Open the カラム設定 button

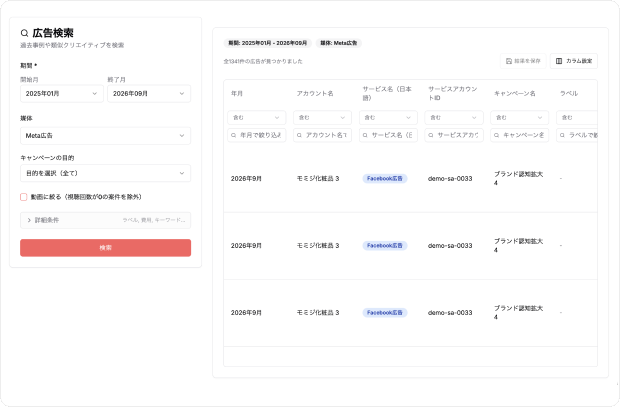click(x=574, y=61)
